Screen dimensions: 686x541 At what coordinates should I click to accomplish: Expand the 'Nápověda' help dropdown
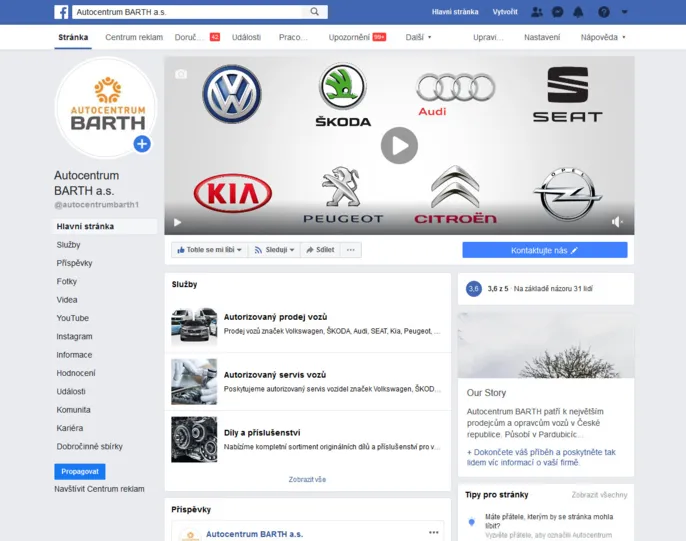pos(603,37)
